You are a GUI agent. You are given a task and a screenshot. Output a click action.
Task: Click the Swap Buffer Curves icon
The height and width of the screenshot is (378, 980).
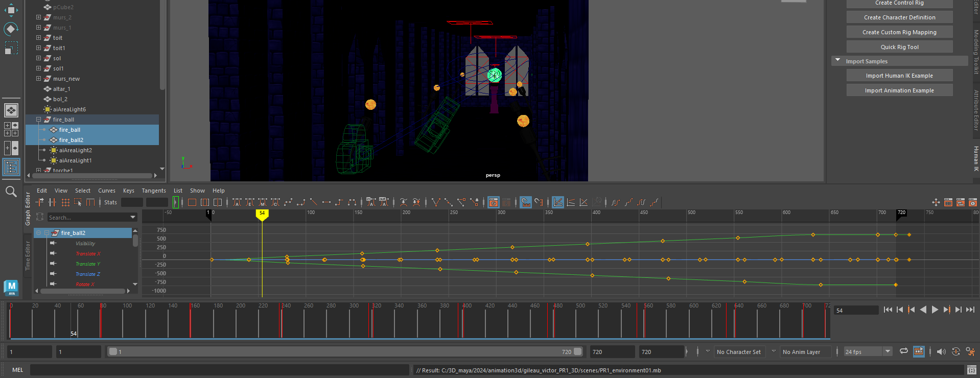click(416, 202)
